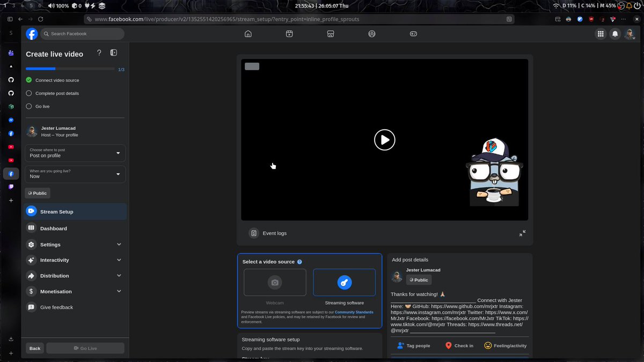This screenshot has width=644, height=362.
Task: Expand the Interactivity section
Action: (x=75, y=260)
